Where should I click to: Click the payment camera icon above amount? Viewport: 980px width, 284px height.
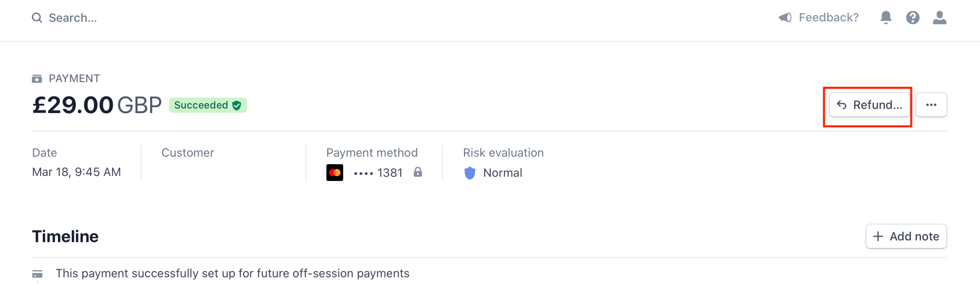pos(37,78)
